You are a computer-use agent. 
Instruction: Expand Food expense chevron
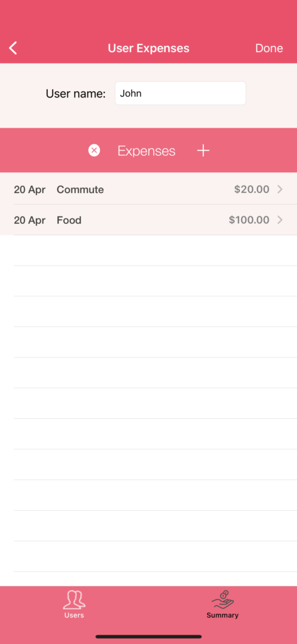point(280,219)
